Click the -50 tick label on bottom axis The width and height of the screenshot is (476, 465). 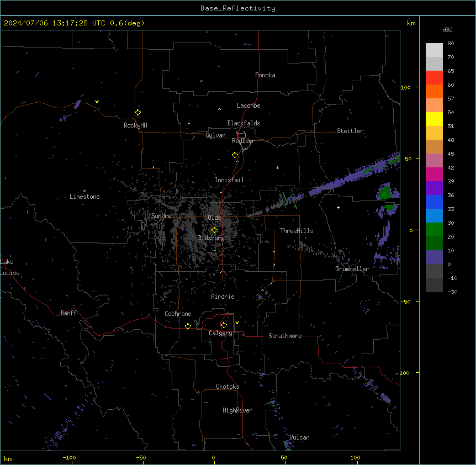[141, 457]
